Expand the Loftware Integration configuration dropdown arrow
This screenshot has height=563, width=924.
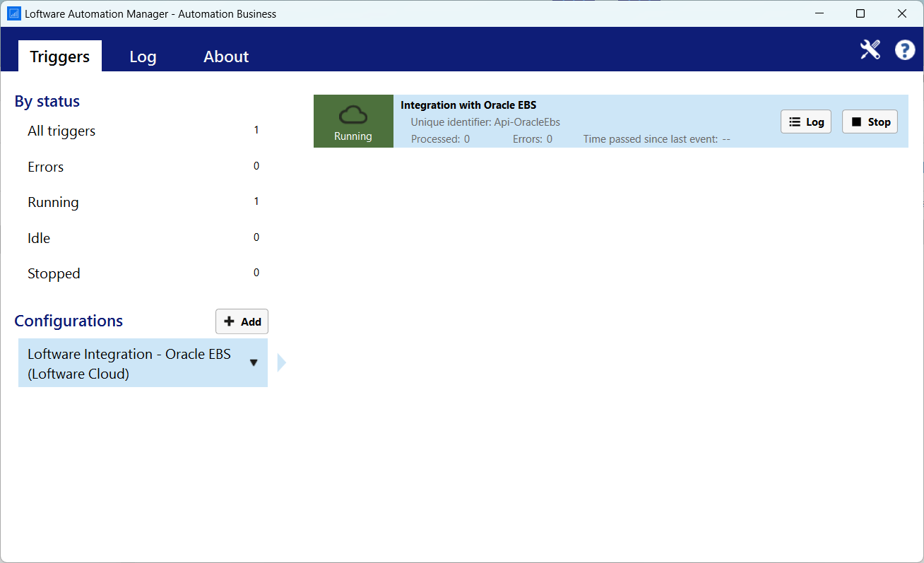[x=254, y=362]
